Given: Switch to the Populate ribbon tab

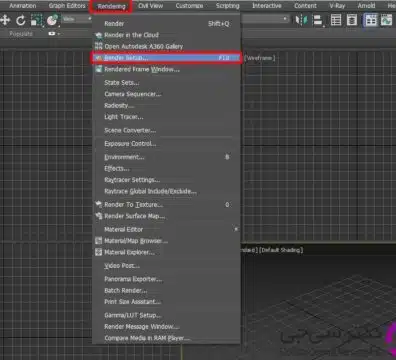Looking at the screenshot, I should [x=21, y=34].
